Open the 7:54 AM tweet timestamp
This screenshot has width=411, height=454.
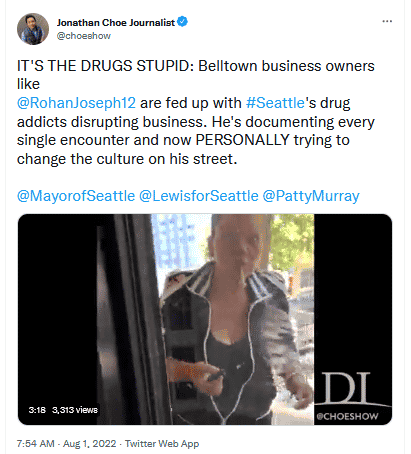pos(35,444)
